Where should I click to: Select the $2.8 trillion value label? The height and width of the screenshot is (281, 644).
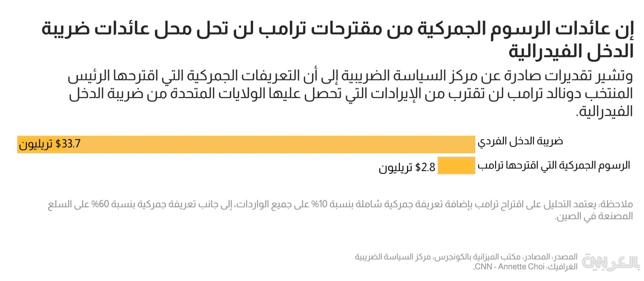click(x=407, y=167)
